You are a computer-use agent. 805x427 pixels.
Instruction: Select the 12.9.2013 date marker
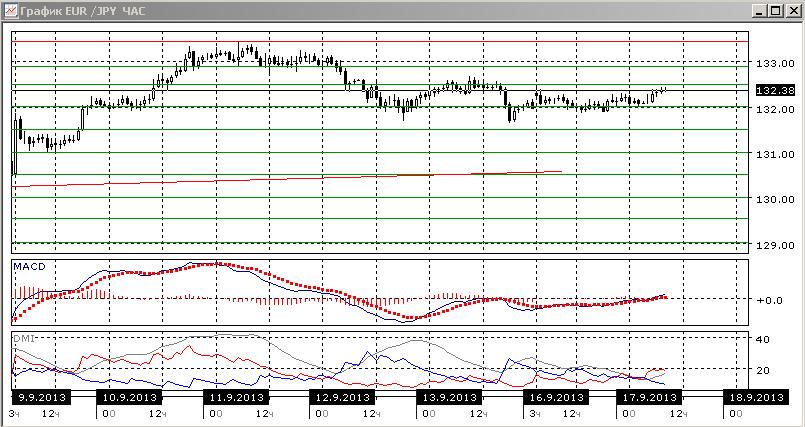coord(342,397)
